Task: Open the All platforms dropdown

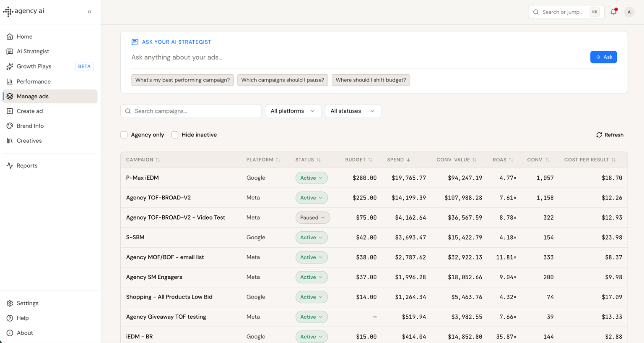Action: [293, 111]
